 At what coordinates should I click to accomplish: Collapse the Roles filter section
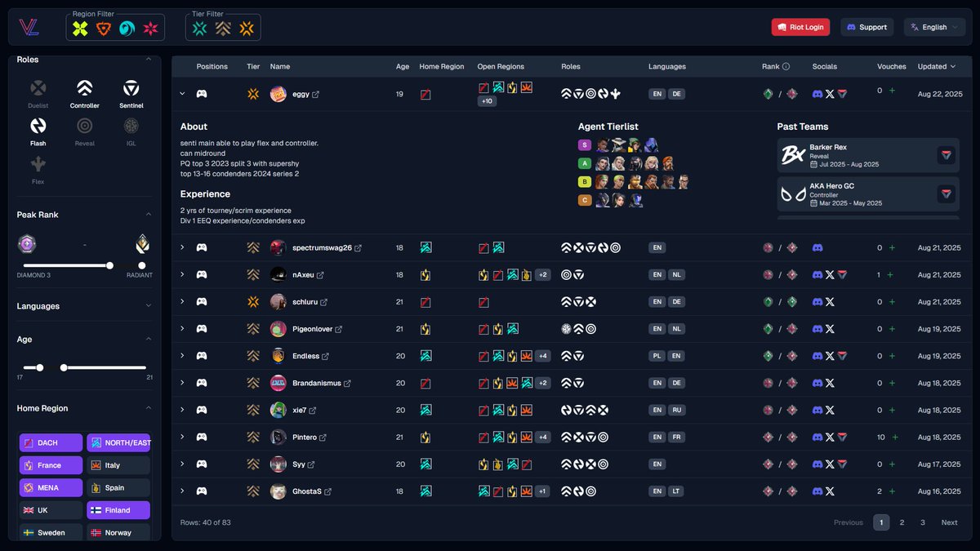click(148, 60)
